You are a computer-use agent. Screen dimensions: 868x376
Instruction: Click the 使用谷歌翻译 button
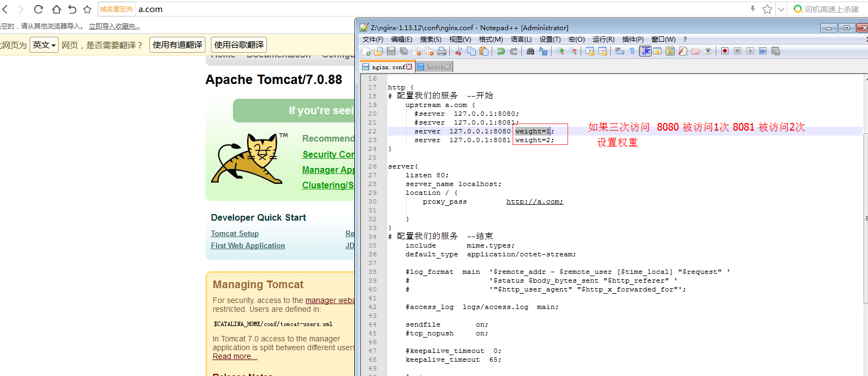(x=239, y=45)
